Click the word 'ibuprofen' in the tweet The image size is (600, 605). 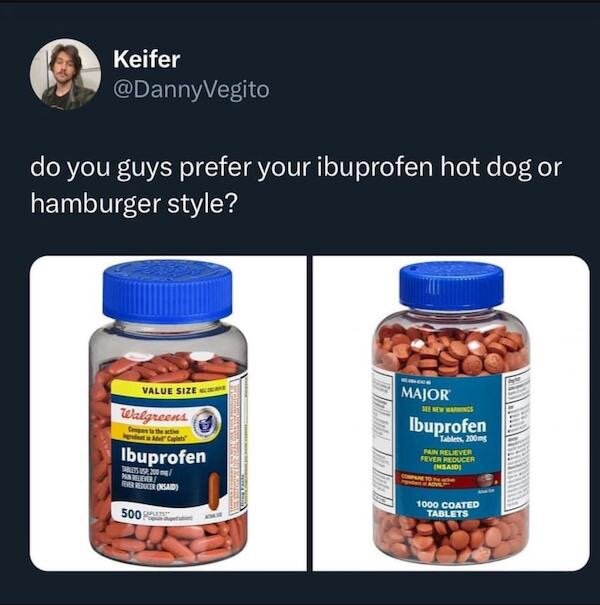pyautogui.click(x=375, y=168)
